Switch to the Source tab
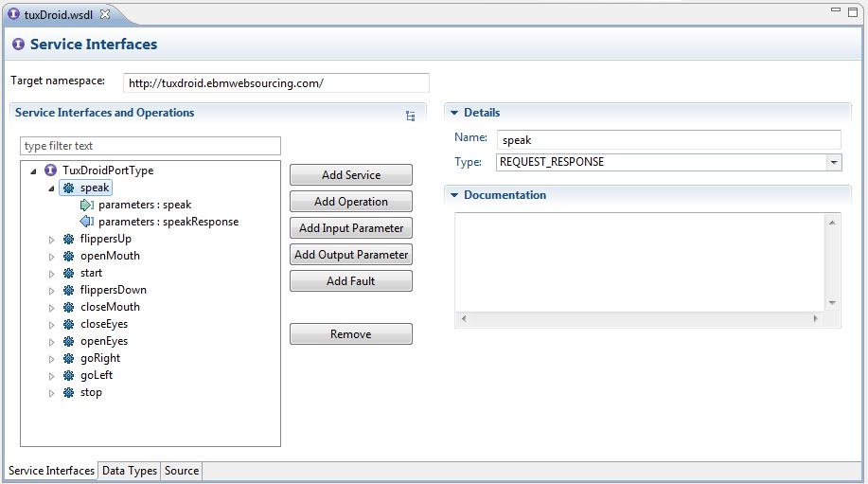 [x=182, y=471]
